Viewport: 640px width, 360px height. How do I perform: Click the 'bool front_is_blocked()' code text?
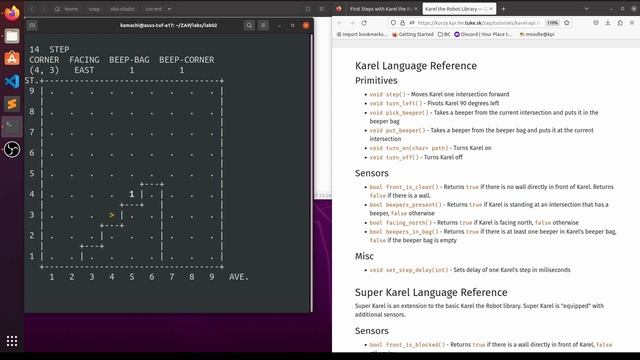pos(407,344)
